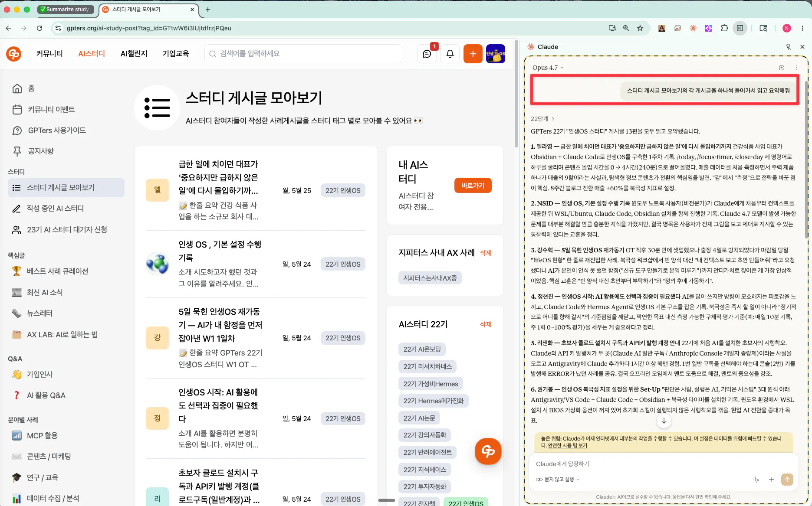Open 연구 / 교육 category
The width and height of the screenshot is (812, 506).
point(66,477)
